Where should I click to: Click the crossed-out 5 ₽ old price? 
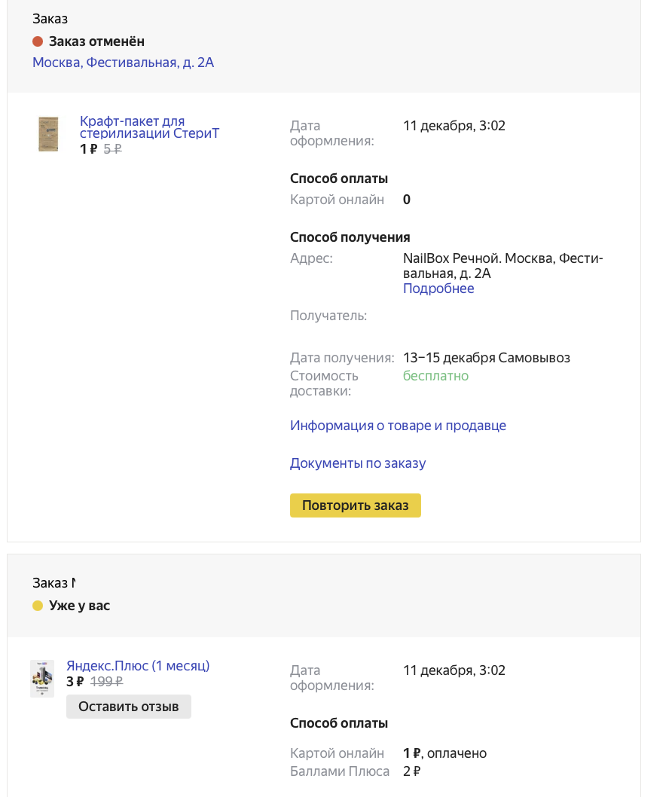(113, 149)
